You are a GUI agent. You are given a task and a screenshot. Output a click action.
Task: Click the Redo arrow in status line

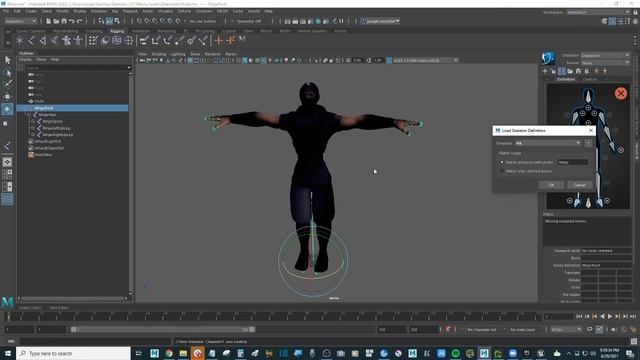(x=80, y=21)
